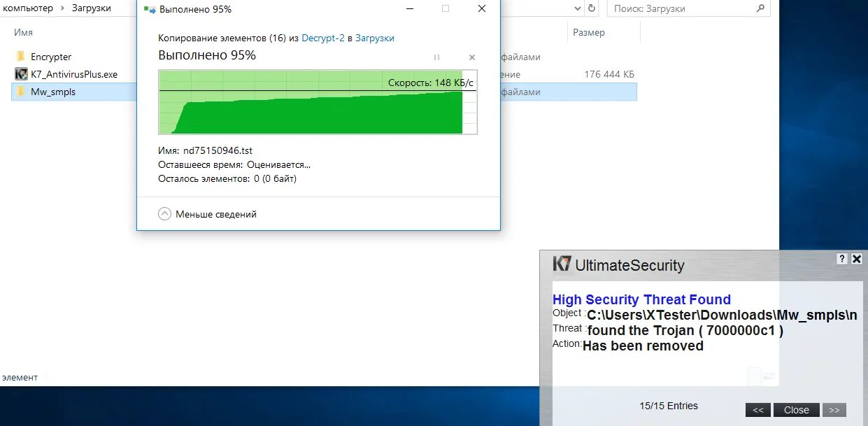
Task: Click the copy progress speed graph
Action: tap(318, 102)
